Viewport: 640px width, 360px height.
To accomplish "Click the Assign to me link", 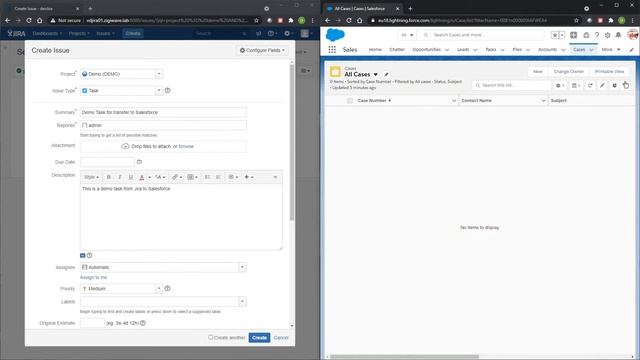I will 93,278.
